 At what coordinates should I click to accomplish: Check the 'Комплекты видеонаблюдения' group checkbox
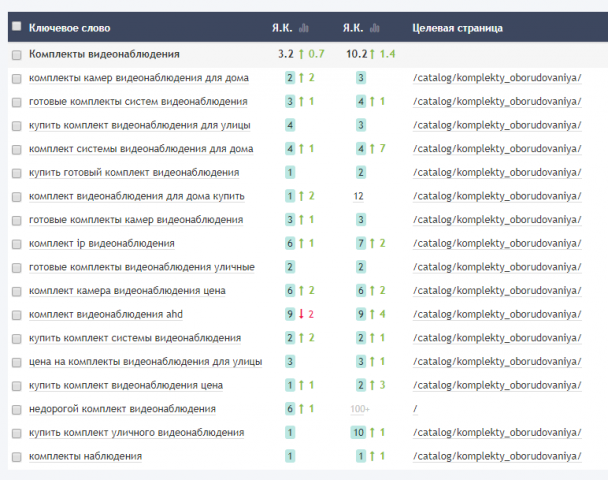pyautogui.click(x=17, y=55)
